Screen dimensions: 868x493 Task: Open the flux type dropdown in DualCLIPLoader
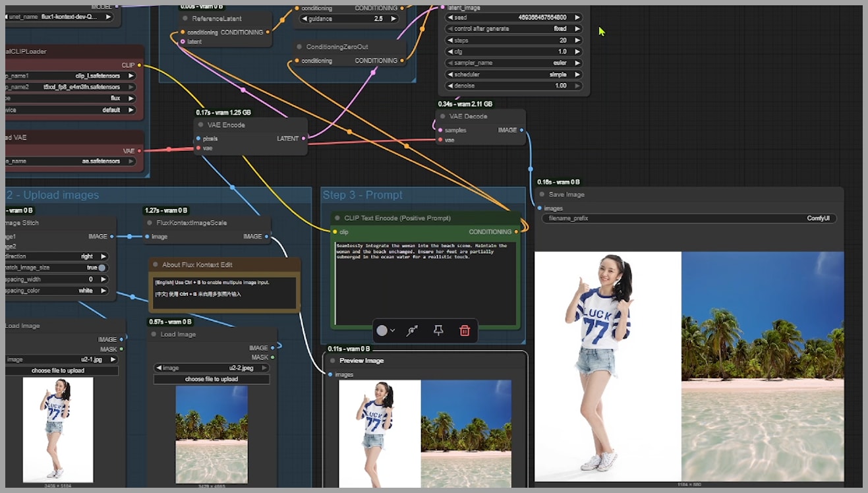[x=71, y=98]
